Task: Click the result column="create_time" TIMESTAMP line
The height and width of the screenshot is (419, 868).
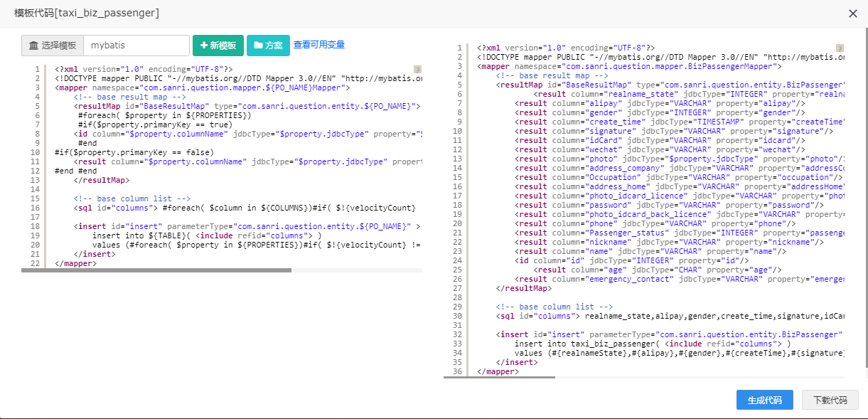Action: click(680, 122)
